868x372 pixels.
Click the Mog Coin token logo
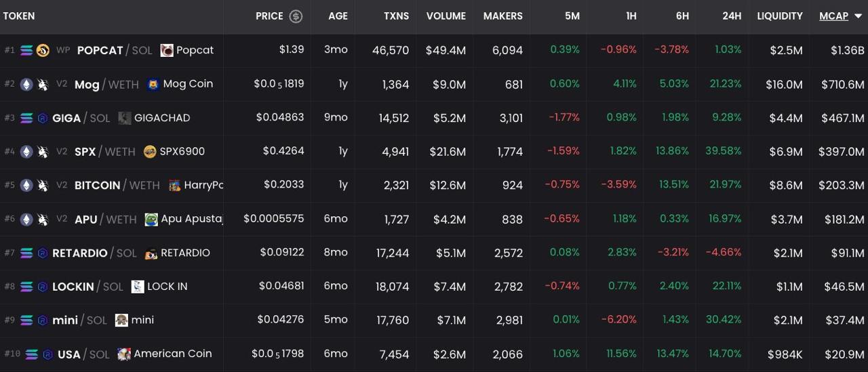tap(153, 84)
